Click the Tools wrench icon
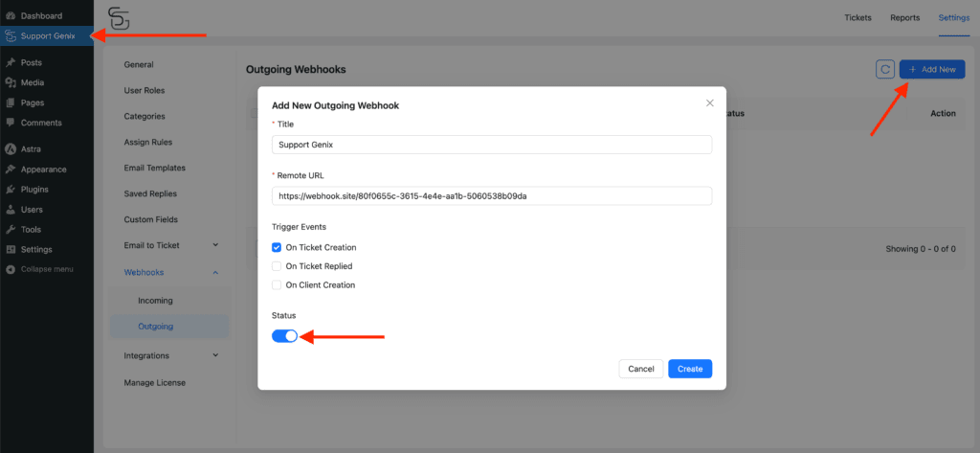980x453 pixels. click(x=10, y=229)
